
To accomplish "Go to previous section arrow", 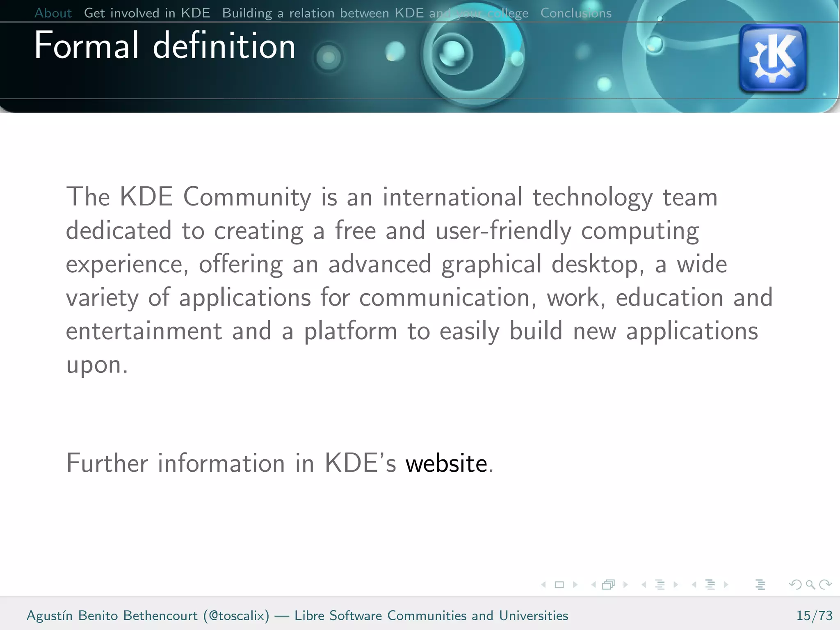I will [694, 585].
